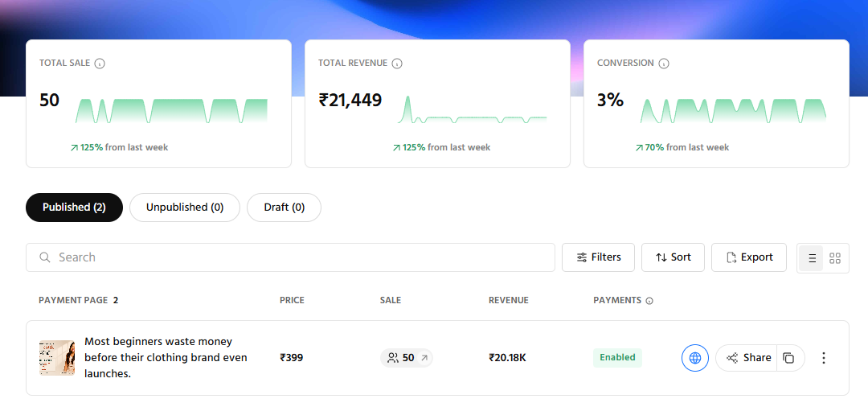Viewport: 868px width, 403px height.
Task: Open the Filters options
Action: tap(598, 257)
